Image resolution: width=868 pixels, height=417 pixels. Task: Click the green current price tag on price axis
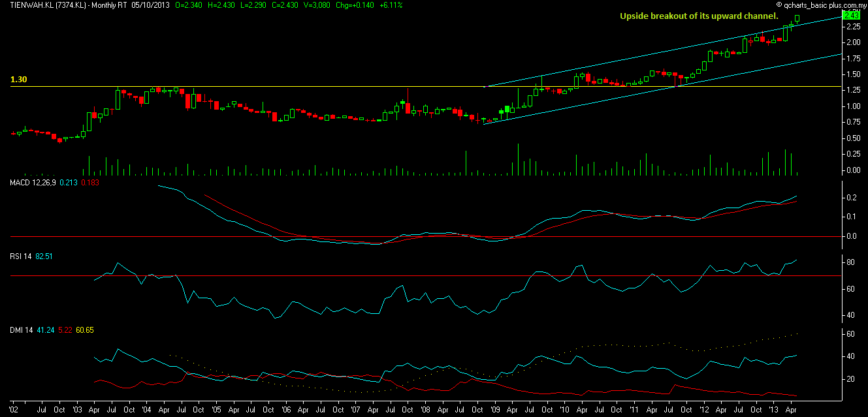coord(850,15)
